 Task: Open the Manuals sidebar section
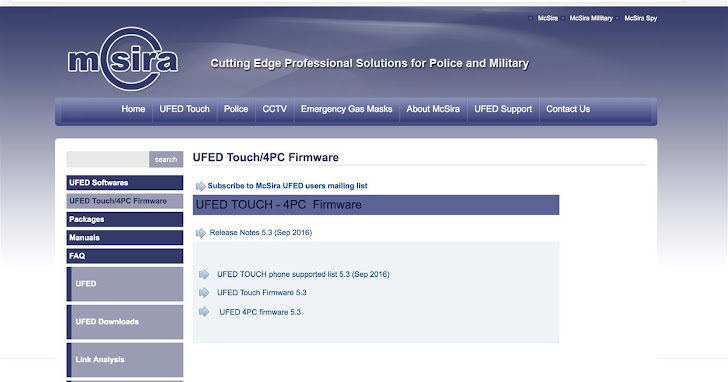(x=125, y=238)
